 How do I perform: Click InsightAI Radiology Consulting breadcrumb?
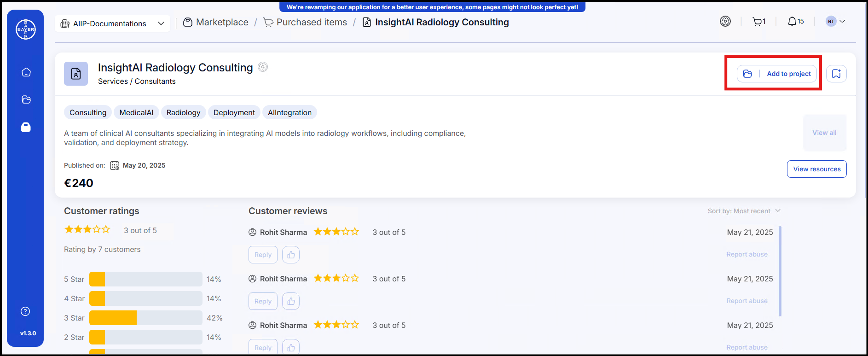click(x=436, y=22)
